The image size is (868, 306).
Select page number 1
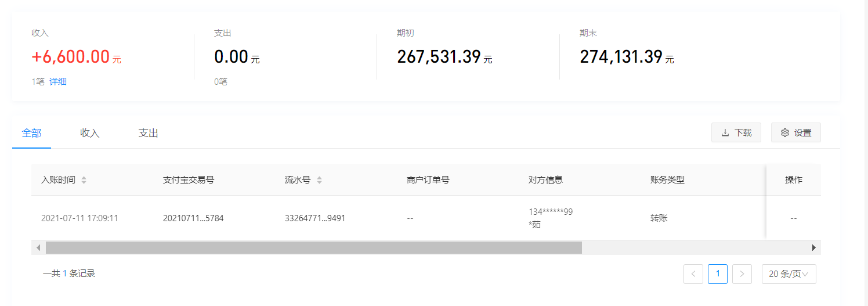[718, 274]
